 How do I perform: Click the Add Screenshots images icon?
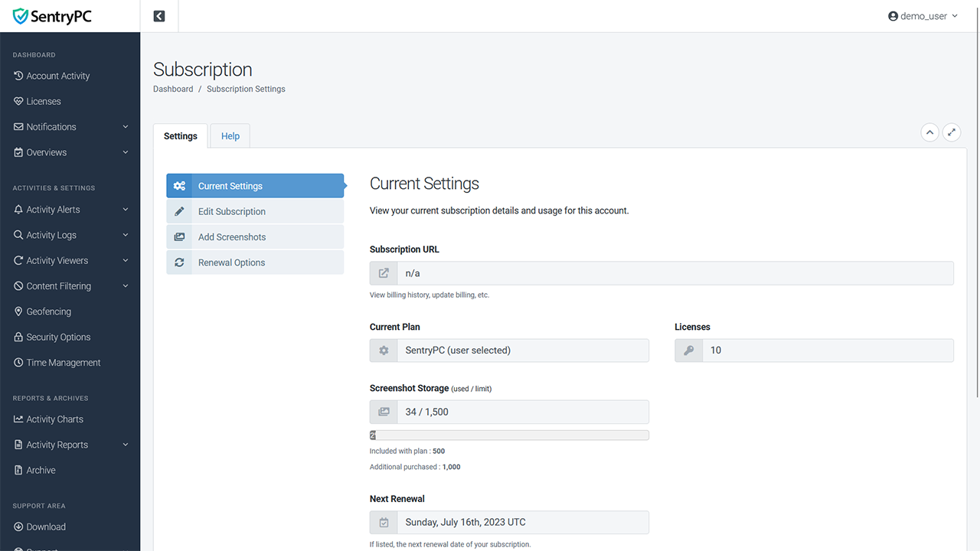coord(179,237)
